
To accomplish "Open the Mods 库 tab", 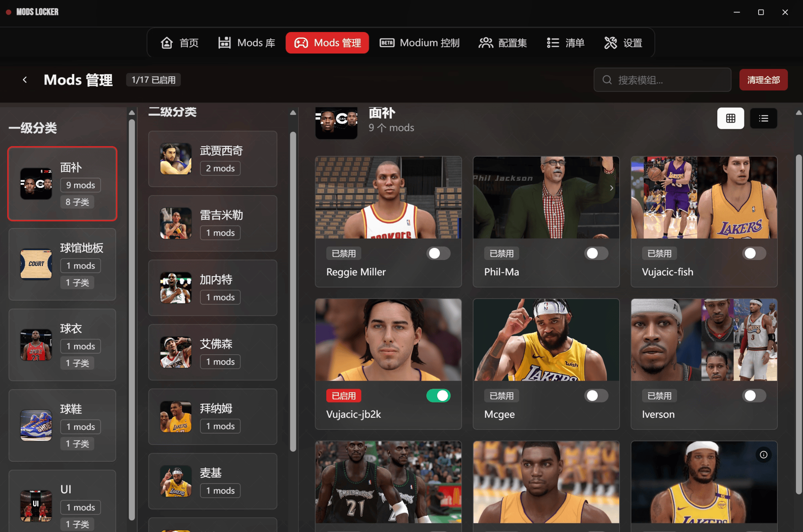I will click(x=247, y=43).
